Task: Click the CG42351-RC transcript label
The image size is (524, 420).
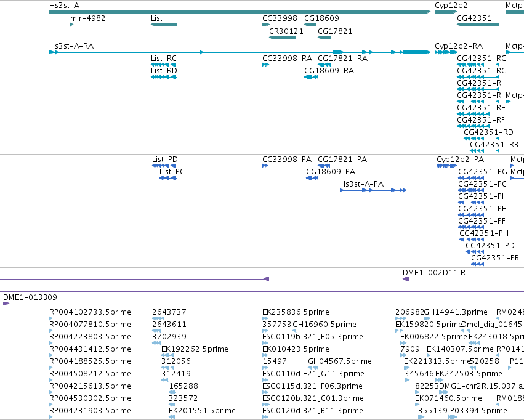Action: pos(482,58)
